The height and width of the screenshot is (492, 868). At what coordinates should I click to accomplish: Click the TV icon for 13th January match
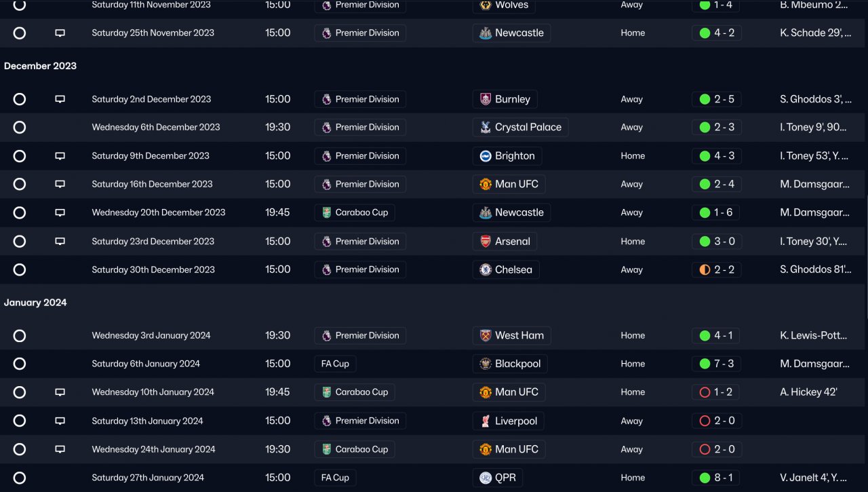click(60, 421)
